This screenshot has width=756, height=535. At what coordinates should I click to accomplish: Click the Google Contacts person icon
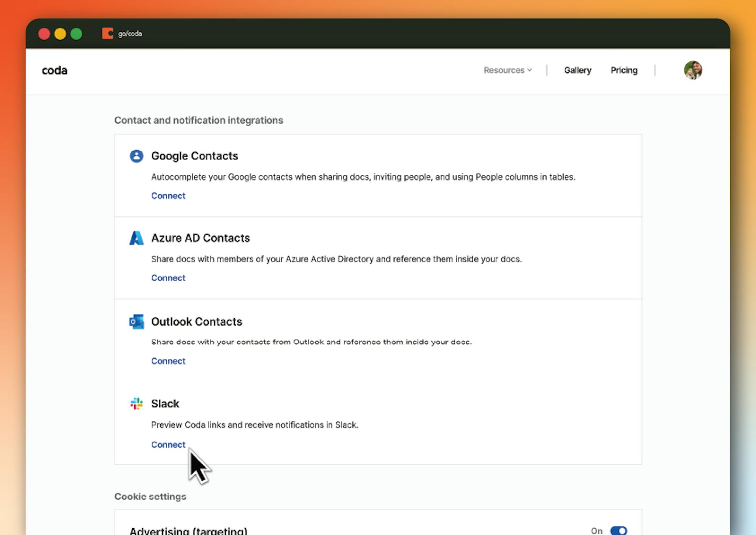point(136,156)
